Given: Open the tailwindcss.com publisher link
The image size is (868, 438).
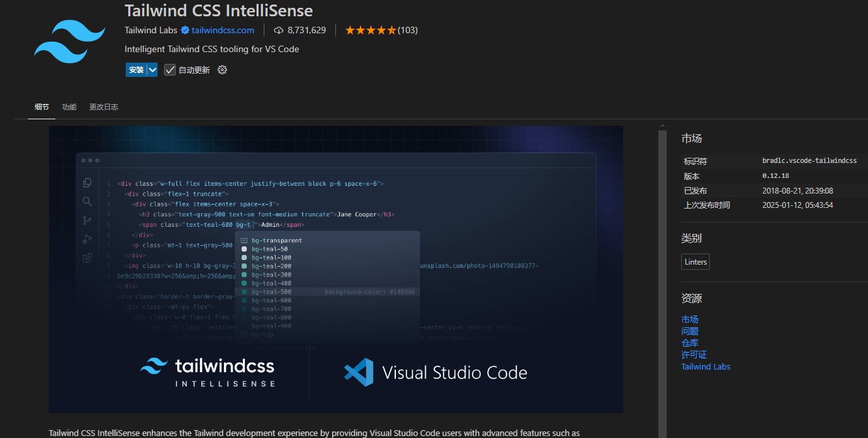Looking at the screenshot, I should click(223, 30).
